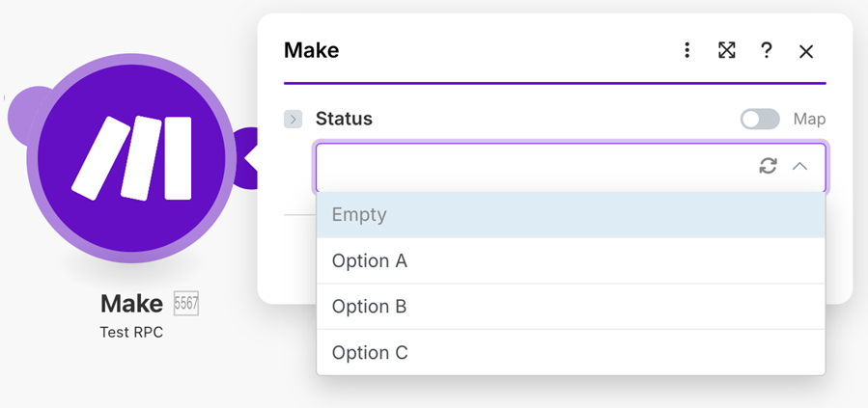The height and width of the screenshot is (408, 868).
Task: Enable the Map toggle for Status
Action: (x=760, y=119)
